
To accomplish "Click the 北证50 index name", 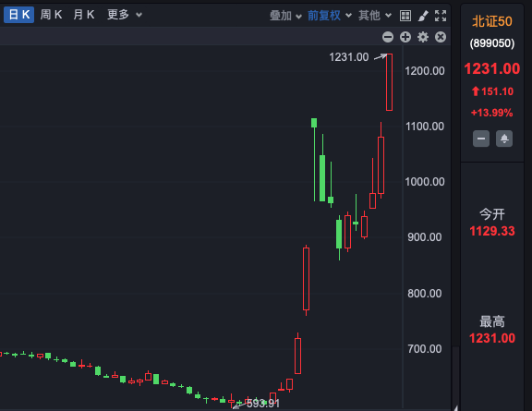I will point(492,21).
